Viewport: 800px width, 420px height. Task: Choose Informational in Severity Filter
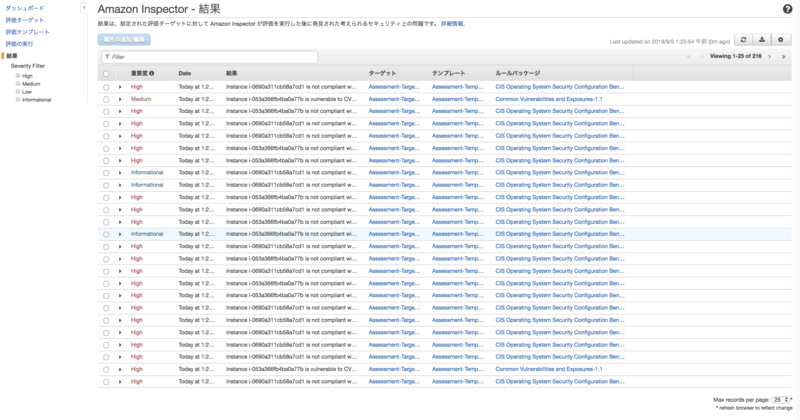[x=18, y=100]
